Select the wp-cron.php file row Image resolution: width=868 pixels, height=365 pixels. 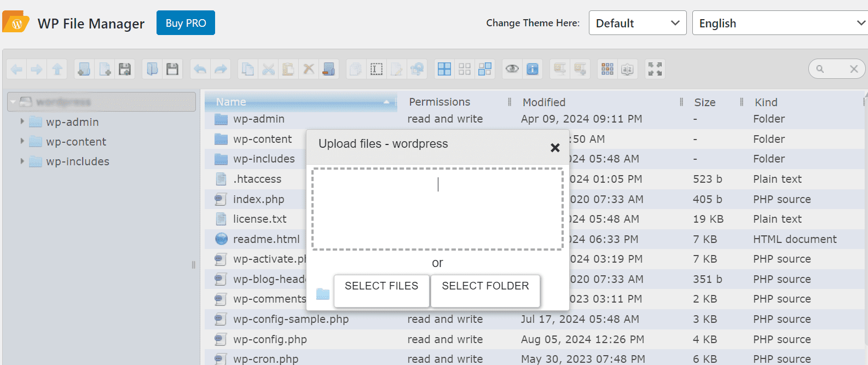pyautogui.click(x=535, y=357)
